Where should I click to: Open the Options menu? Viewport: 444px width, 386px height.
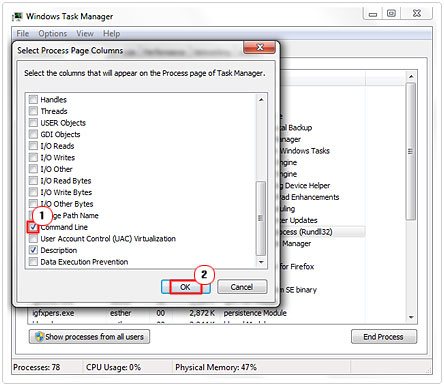pos(53,34)
